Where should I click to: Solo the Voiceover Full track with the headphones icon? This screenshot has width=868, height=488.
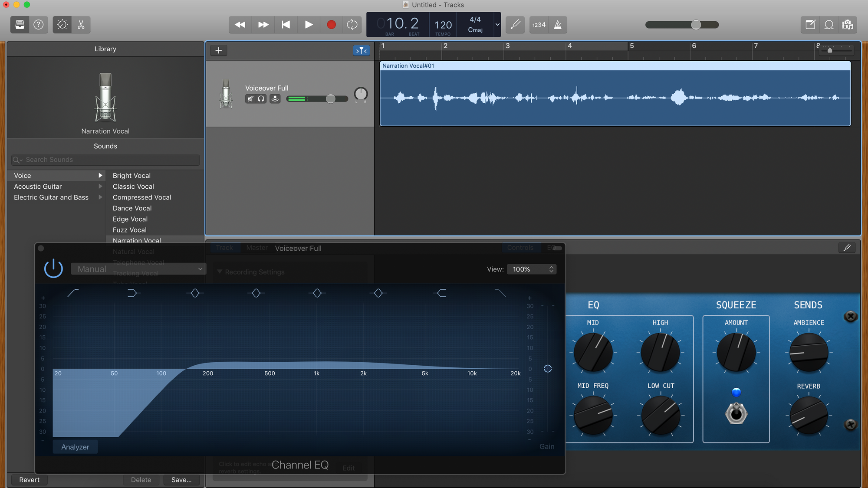261,99
